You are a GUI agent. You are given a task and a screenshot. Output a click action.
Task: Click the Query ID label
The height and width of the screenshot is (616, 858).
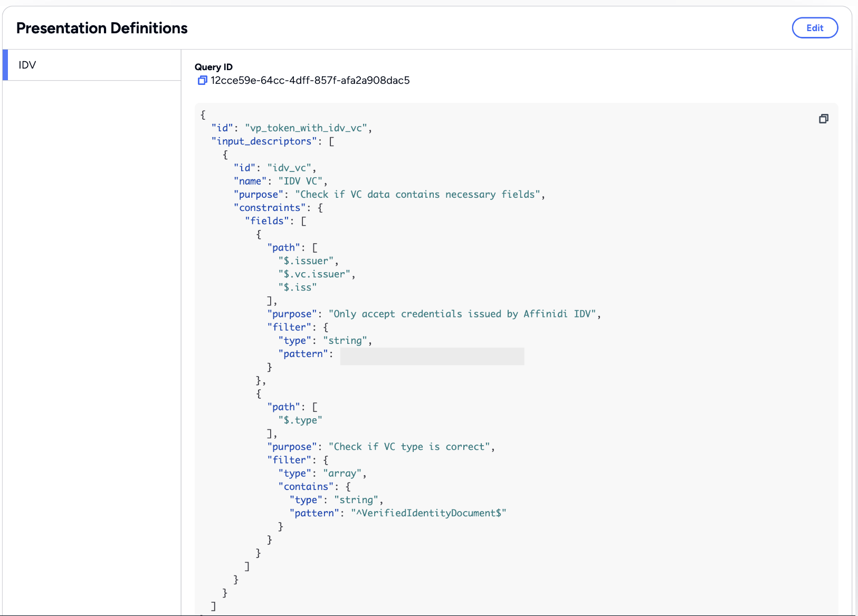click(214, 67)
